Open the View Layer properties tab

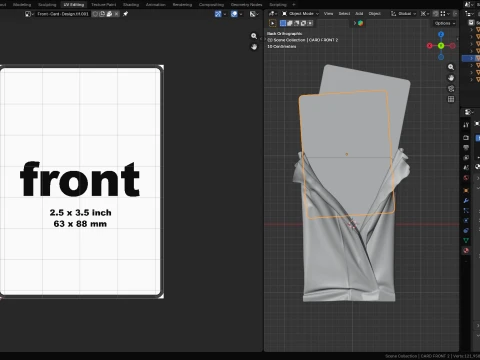466,158
